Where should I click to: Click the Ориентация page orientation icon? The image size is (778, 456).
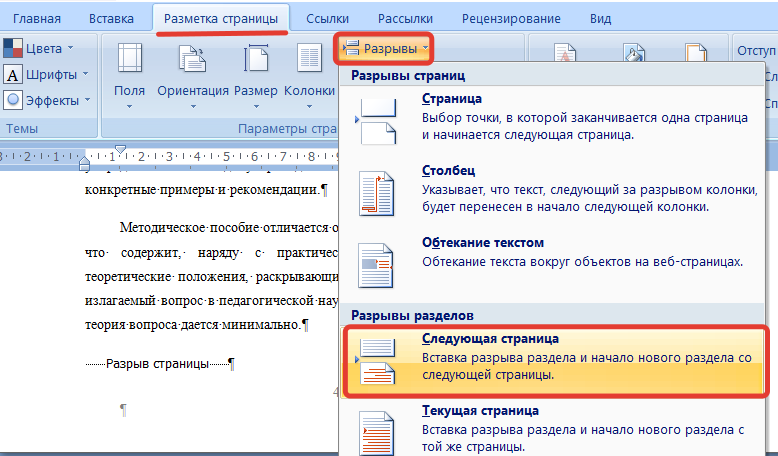(192, 62)
